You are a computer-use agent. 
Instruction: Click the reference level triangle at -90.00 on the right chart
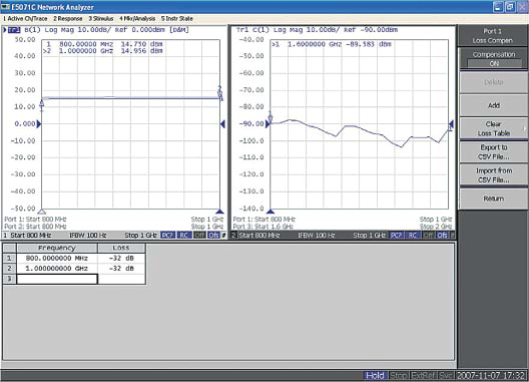point(267,124)
